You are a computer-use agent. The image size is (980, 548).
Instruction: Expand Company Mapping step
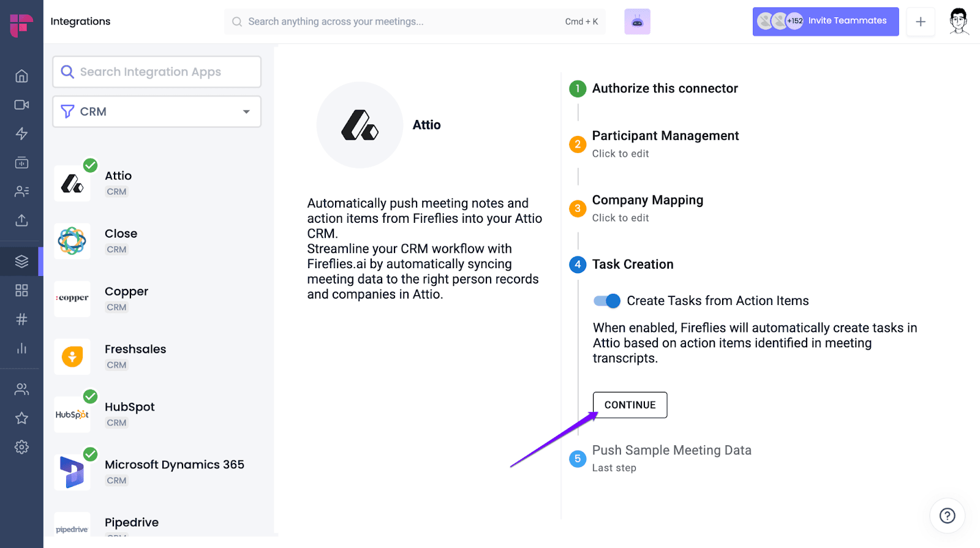click(647, 200)
